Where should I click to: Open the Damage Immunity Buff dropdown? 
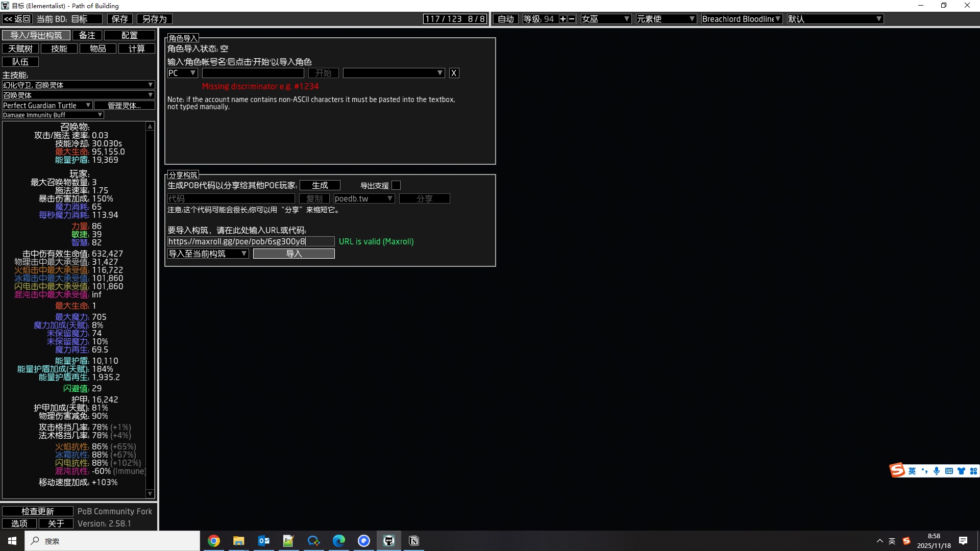pos(53,115)
